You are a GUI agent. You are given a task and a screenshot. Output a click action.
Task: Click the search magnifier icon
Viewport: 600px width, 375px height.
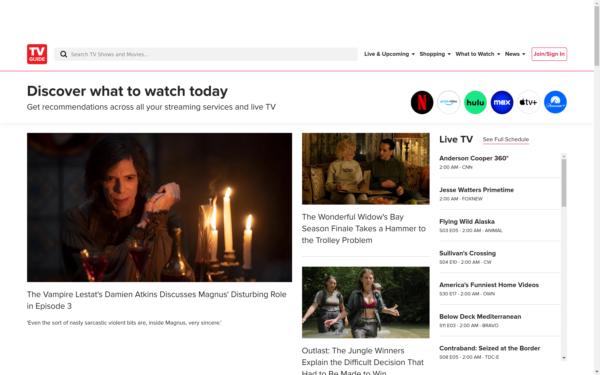(64, 54)
